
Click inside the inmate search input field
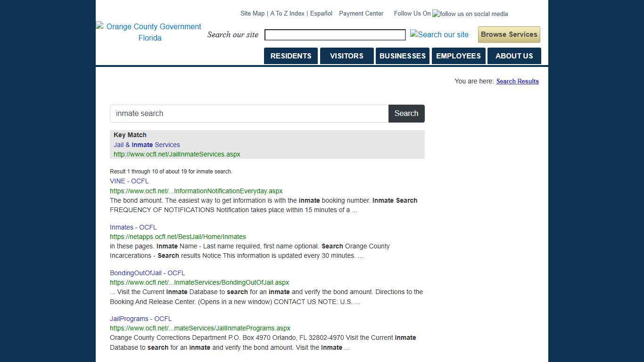tap(249, 113)
